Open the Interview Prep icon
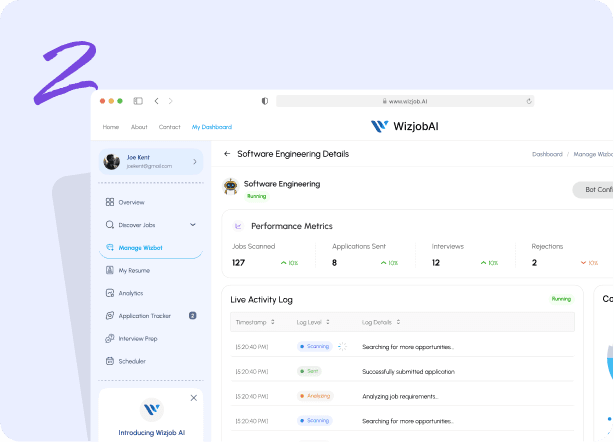The width and height of the screenshot is (614, 442). 110,338
